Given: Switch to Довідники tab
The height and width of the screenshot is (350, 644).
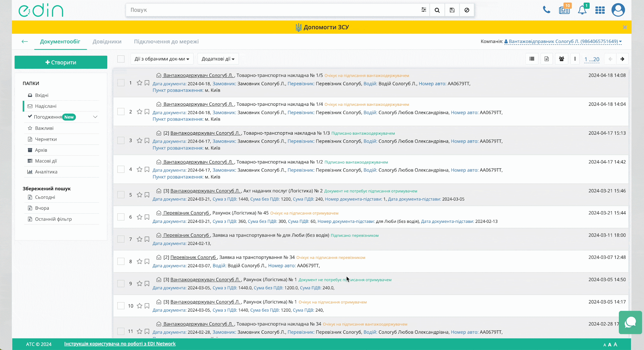Looking at the screenshot, I should (x=107, y=42).
